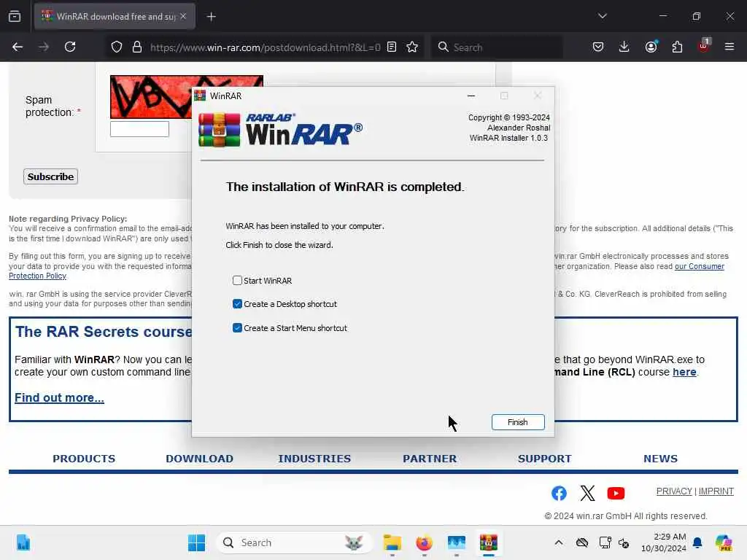Screen dimensions: 747x560
Task: Open File Explorer from taskbar
Action: [392, 542]
